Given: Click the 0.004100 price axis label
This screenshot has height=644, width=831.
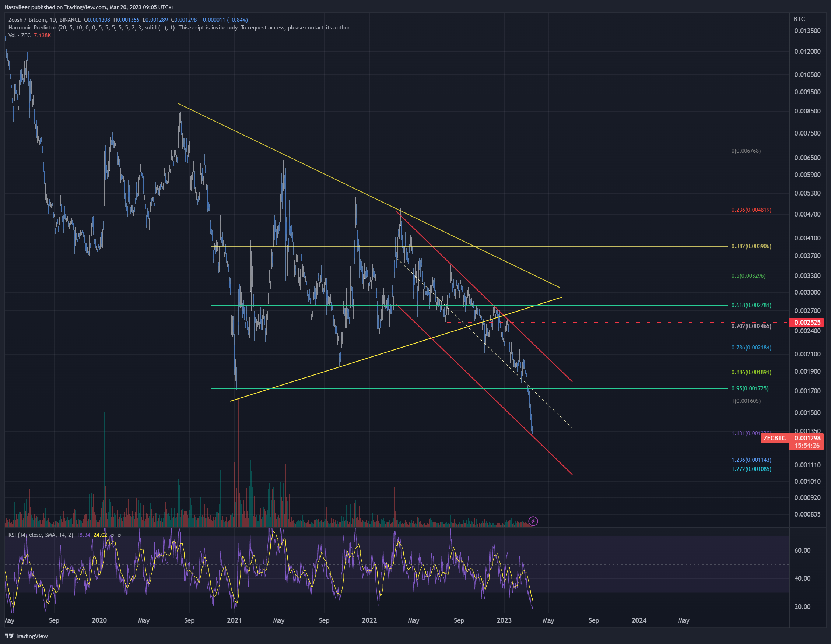Looking at the screenshot, I should click(x=807, y=239).
